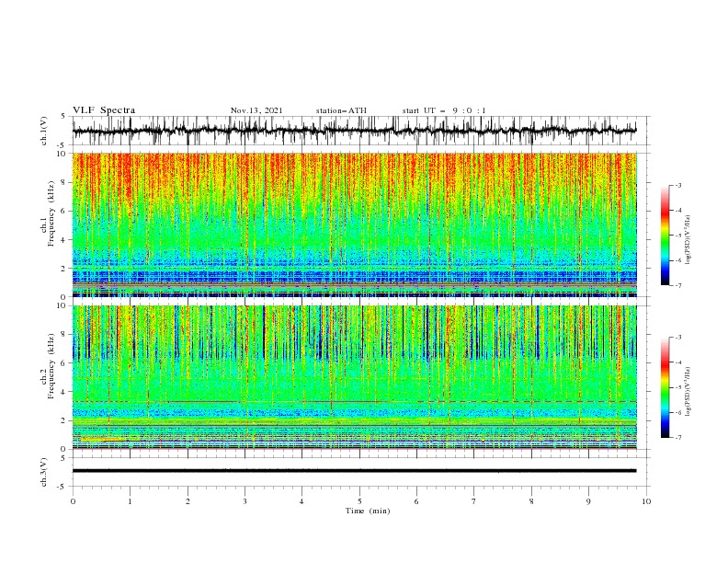Click the ch.2 frequency tick label "4"

[65, 392]
